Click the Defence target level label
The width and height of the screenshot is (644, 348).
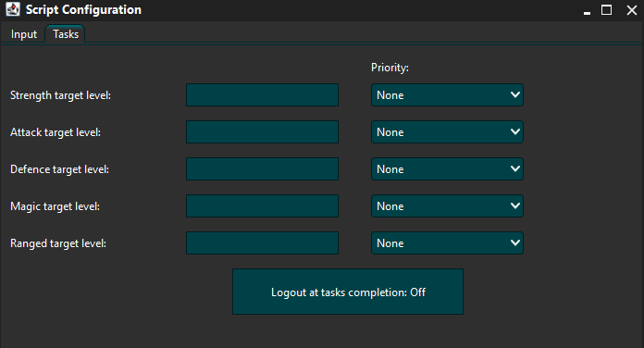pos(59,169)
